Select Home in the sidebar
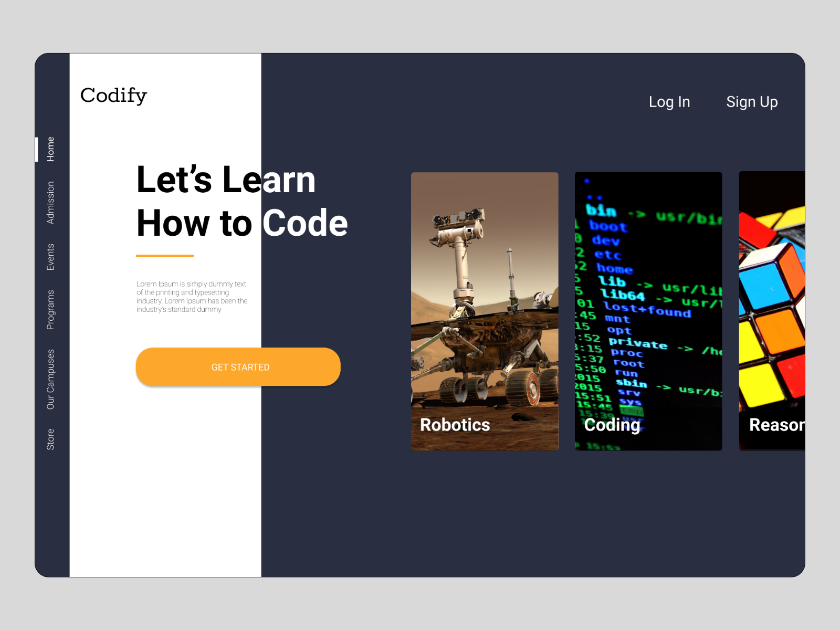 (50, 148)
